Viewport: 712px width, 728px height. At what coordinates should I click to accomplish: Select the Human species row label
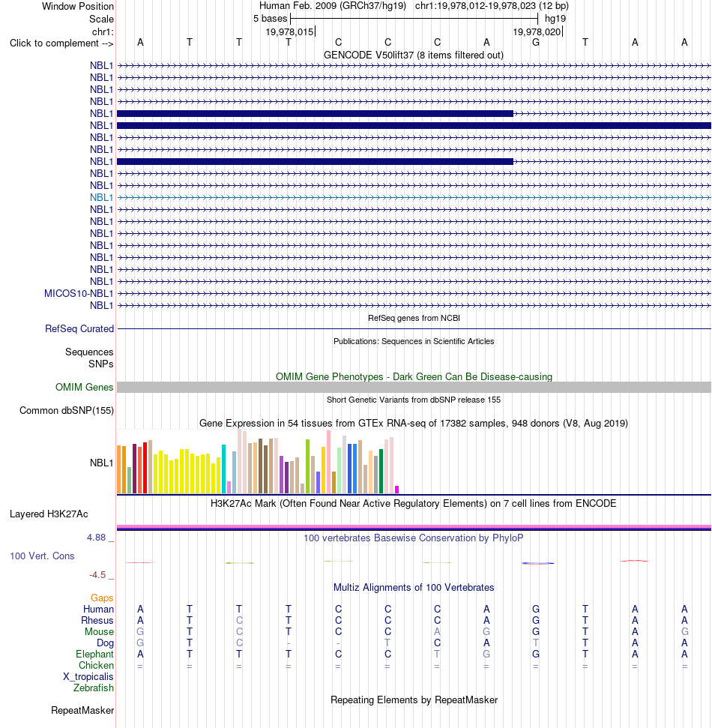pyautogui.click(x=98, y=609)
